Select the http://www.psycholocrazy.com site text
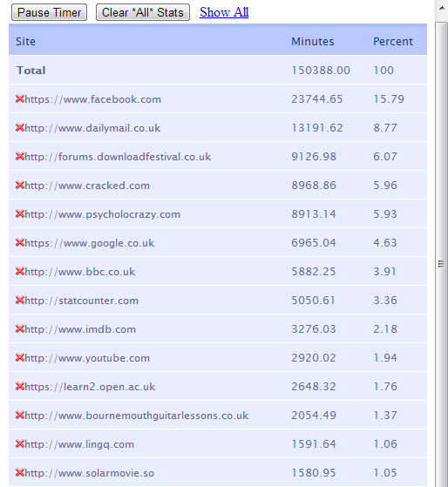This screenshot has height=487, width=448. [x=103, y=214]
